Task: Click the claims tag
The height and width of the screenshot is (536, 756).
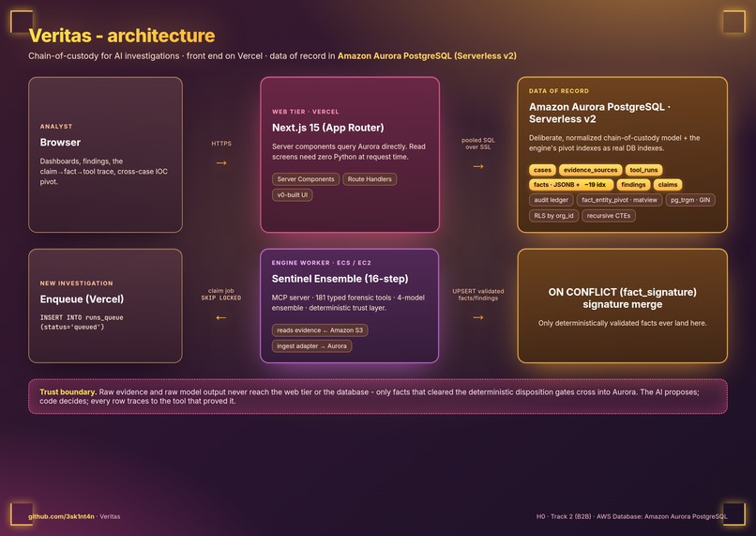Action: pyautogui.click(x=668, y=185)
